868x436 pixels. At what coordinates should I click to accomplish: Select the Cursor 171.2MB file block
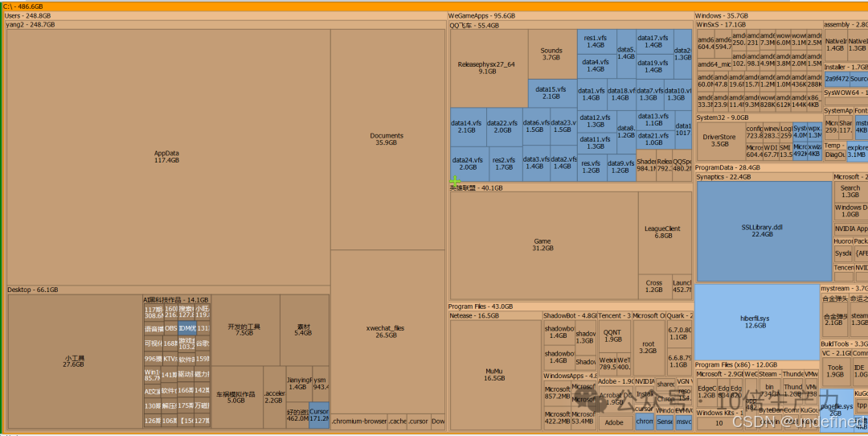tap(319, 415)
